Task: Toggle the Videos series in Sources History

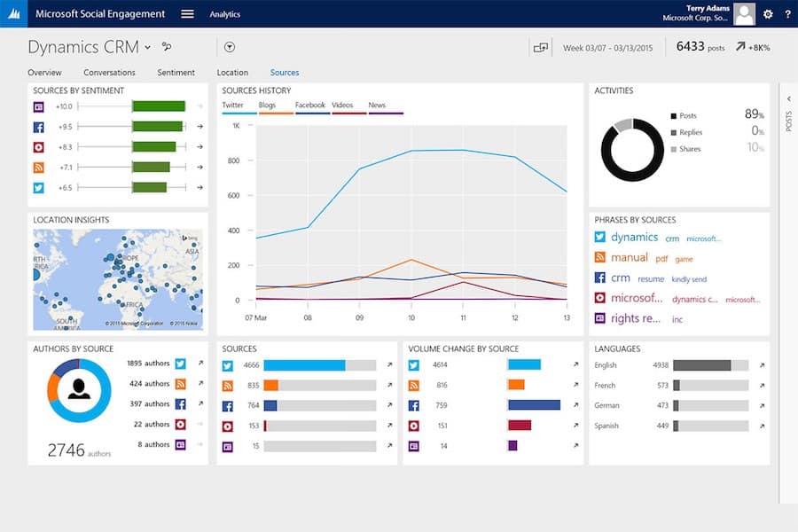Action: 342,106
